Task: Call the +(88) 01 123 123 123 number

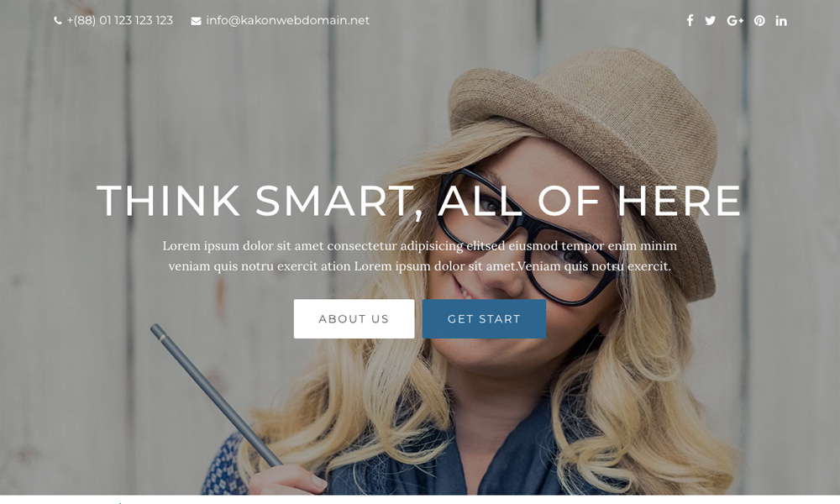Action: pos(120,20)
